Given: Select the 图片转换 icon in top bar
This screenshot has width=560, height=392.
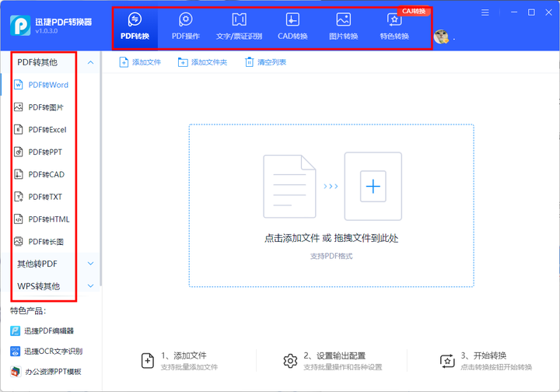Looking at the screenshot, I should point(343,20).
